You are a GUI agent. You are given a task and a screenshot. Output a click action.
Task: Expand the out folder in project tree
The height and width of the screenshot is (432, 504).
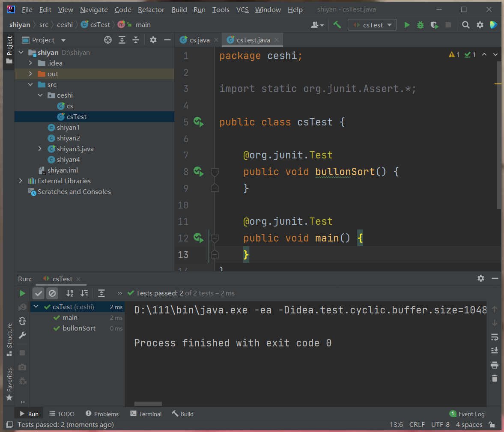30,74
